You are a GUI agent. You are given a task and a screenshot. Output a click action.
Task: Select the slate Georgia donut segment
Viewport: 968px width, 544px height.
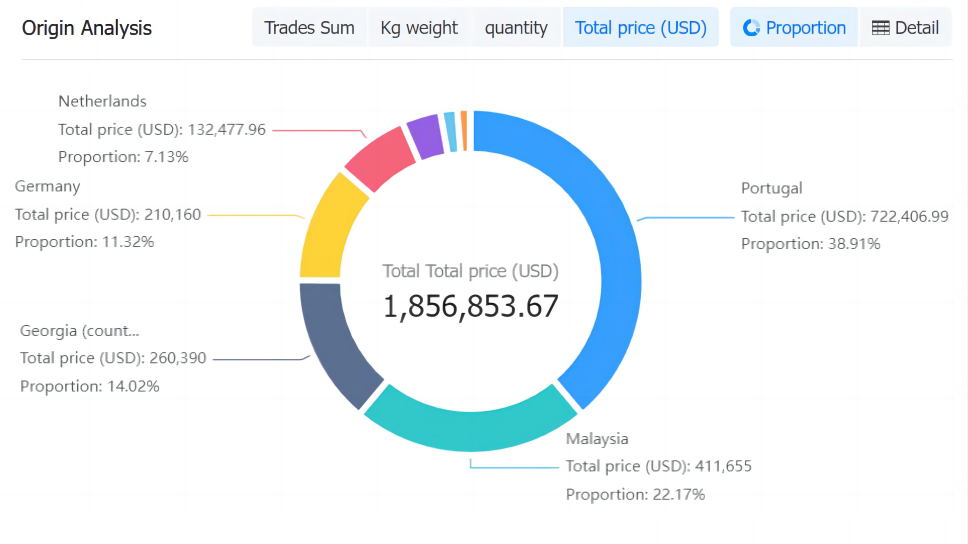pyautogui.click(x=330, y=346)
